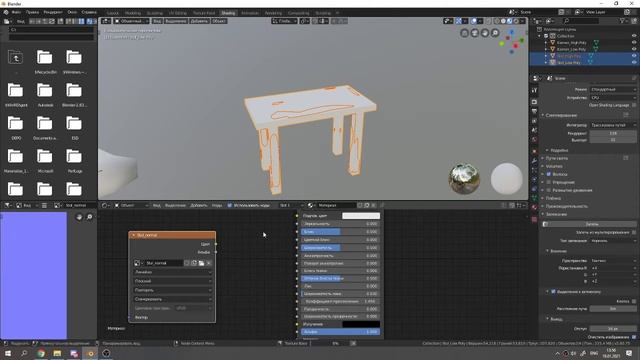Switch to the Modeling workspace tab
Viewport: 640px width, 360px height.
pos(133,13)
